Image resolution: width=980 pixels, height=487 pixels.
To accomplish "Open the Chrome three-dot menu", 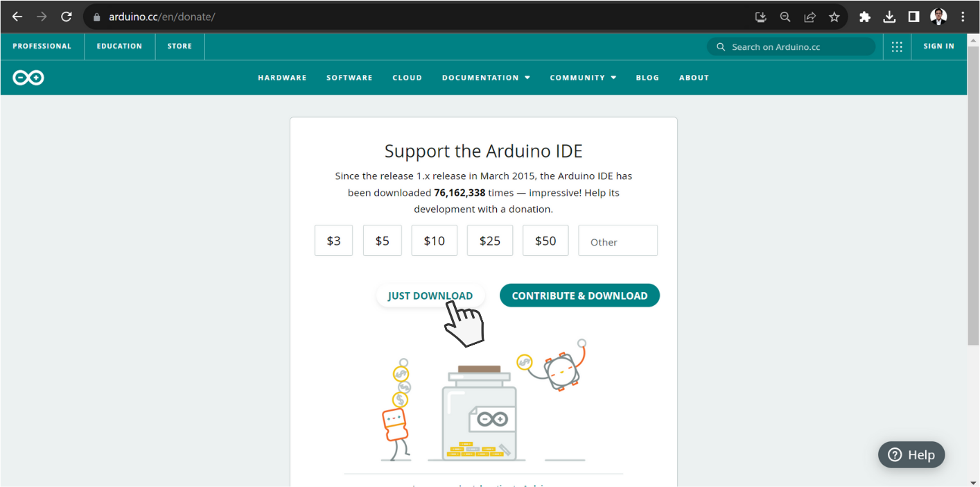I will point(963,17).
